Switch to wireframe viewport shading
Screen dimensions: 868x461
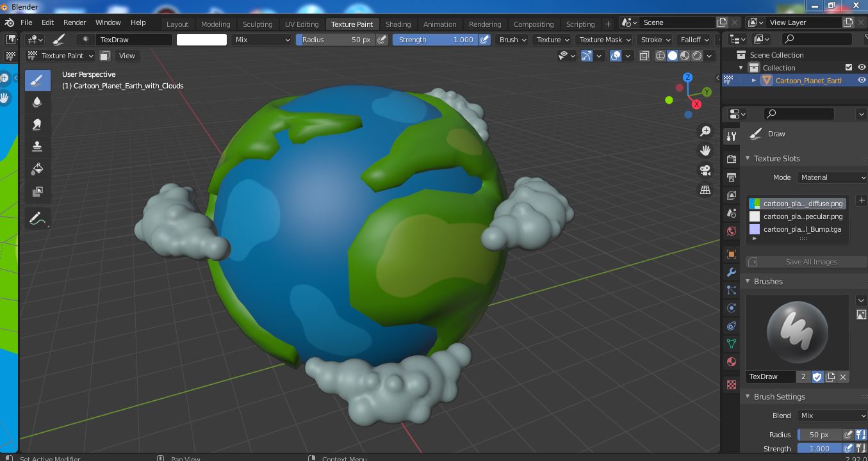660,56
